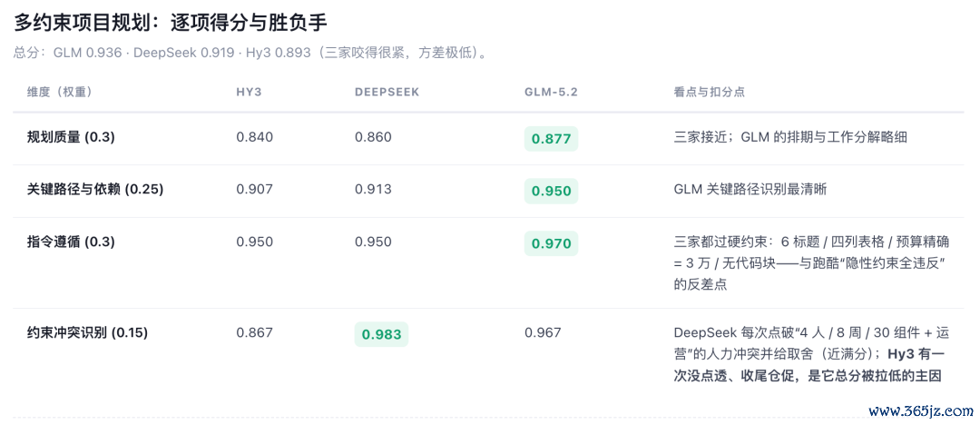Click the DeepSeek value 0.913
Image resolution: width=980 pixels, height=425 pixels.
click(x=373, y=189)
